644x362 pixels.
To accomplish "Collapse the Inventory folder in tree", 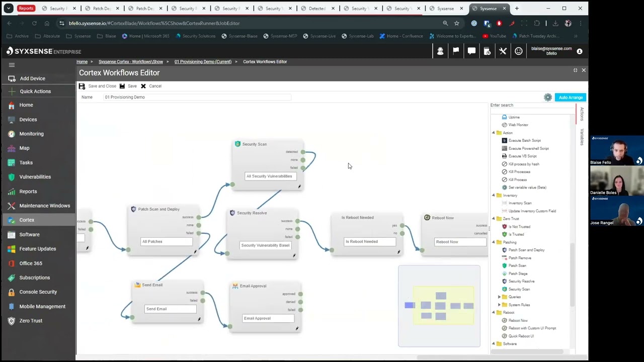I will (494, 195).
